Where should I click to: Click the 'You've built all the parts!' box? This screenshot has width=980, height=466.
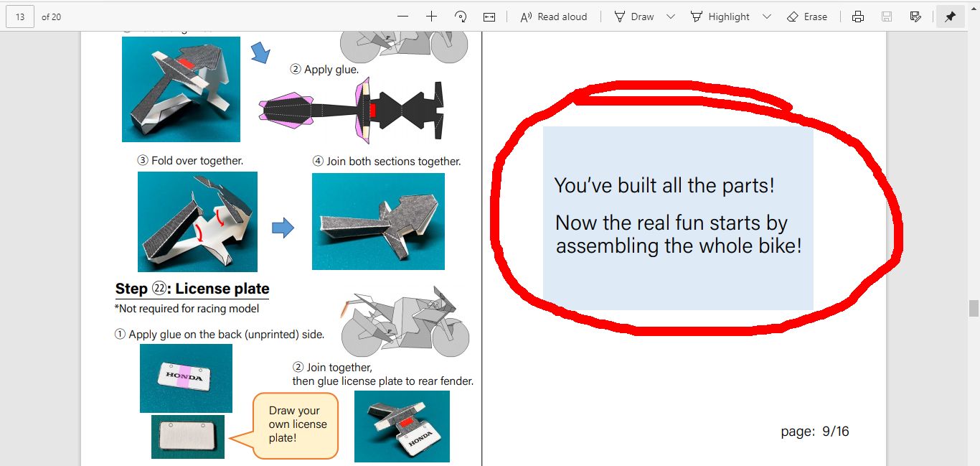(678, 218)
